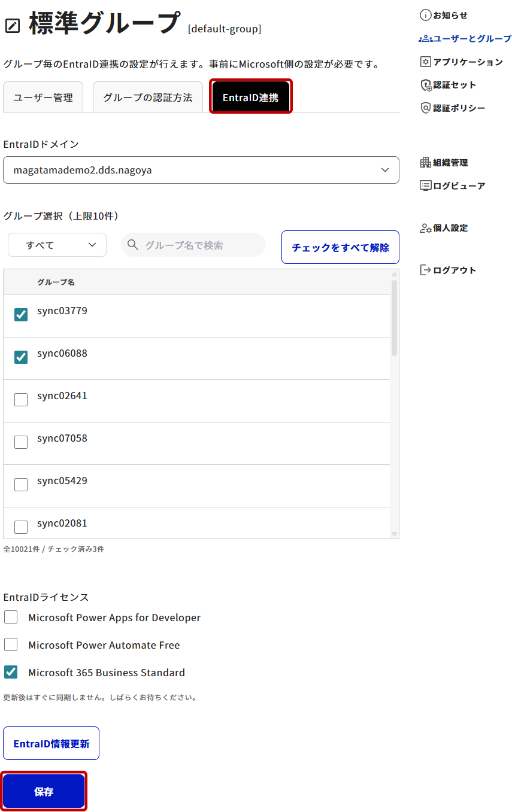Open the すべて filter dropdown
Viewport: 512px width, 812px height.
point(57,245)
